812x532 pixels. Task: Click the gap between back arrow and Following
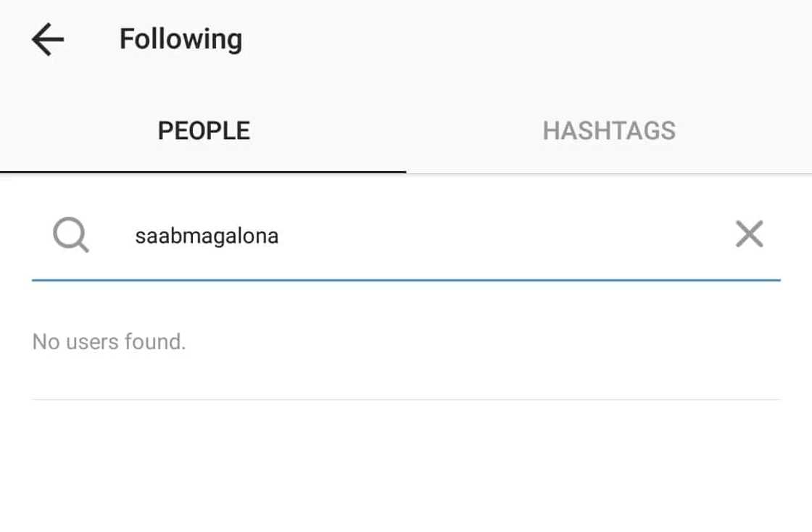tap(92, 39)
